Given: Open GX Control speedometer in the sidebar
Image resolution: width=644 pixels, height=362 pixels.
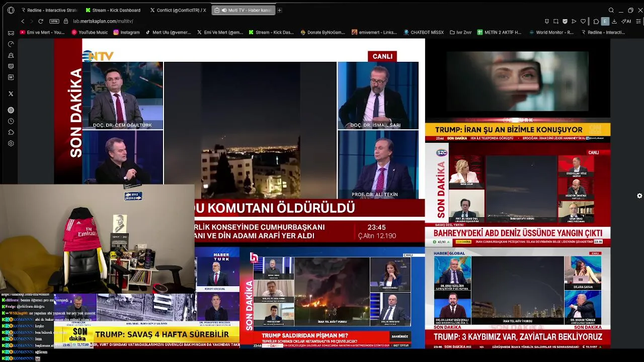Looking at the screenshot, I should tap(11, 44).
